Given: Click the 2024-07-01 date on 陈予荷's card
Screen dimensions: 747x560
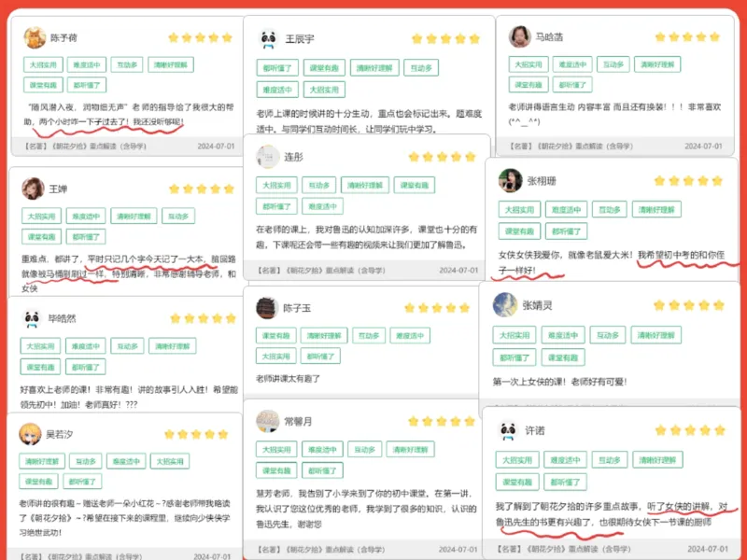Looking at the screenshot, I should coord(217,147).
